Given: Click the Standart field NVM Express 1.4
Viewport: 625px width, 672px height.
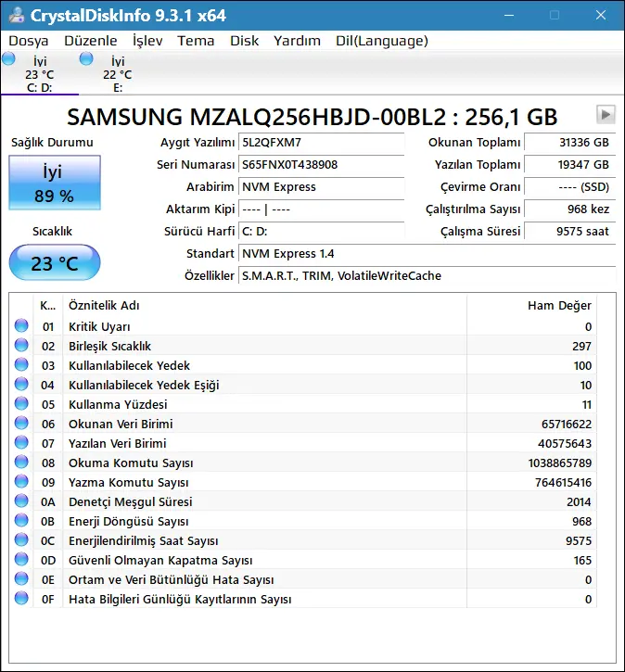Looking at the screenshot, I should point(427,254).
